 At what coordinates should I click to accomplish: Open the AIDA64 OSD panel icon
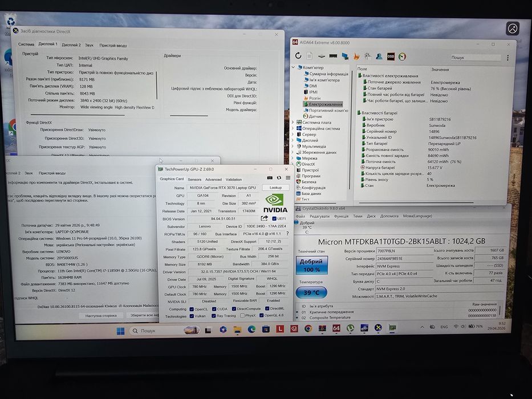(391, 56)
